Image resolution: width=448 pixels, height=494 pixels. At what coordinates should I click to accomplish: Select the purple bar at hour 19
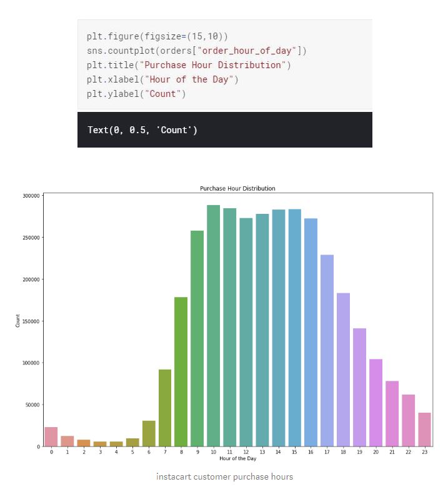(x=359, y=387)
